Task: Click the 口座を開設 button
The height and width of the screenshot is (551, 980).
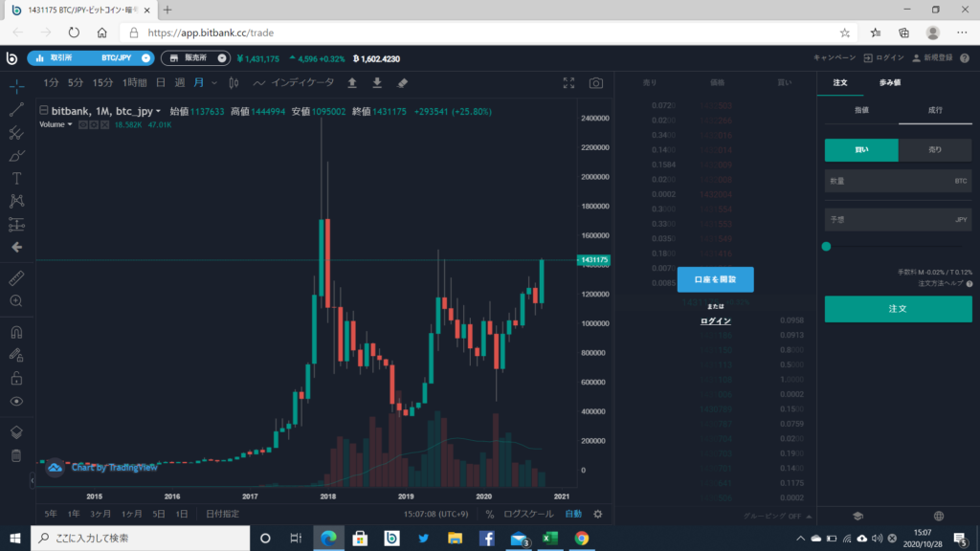Action: (715, 279)
